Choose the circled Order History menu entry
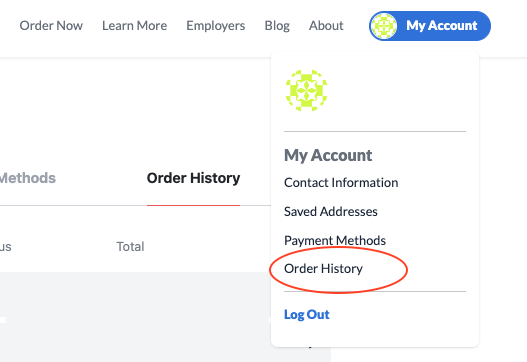The width and height of the screenshot is (527, 362). [x=323, y=269]
